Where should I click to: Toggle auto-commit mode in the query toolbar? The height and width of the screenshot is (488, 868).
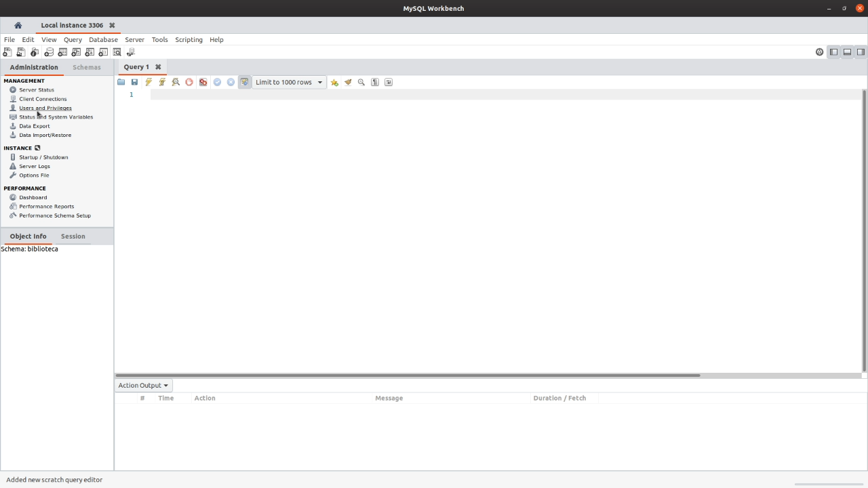[x=244, y=82]
